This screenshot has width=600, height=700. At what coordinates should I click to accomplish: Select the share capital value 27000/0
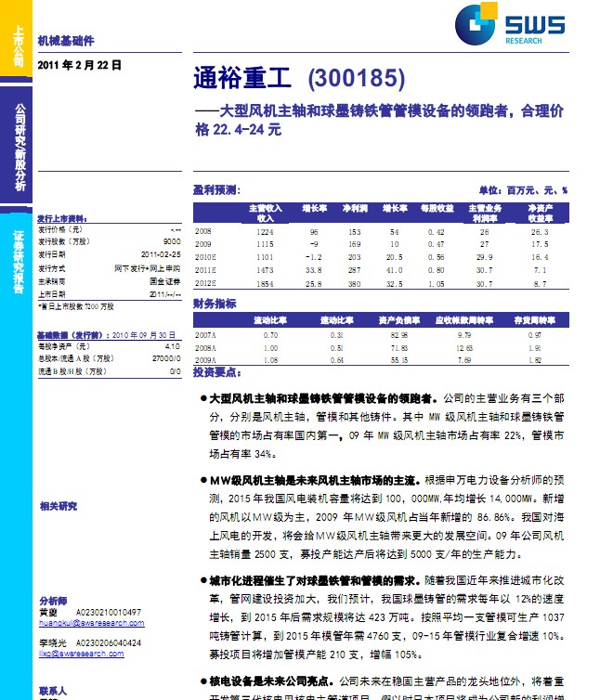click(166, 358)
